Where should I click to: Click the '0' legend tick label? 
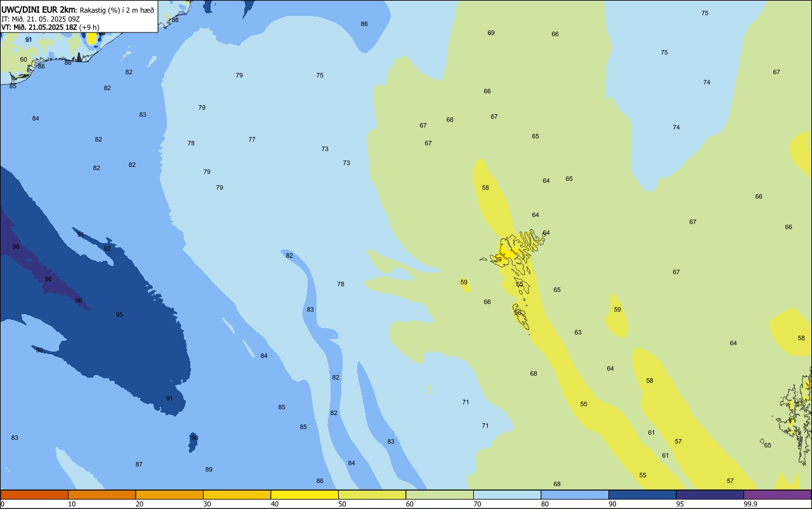click(x=3, y=504)
